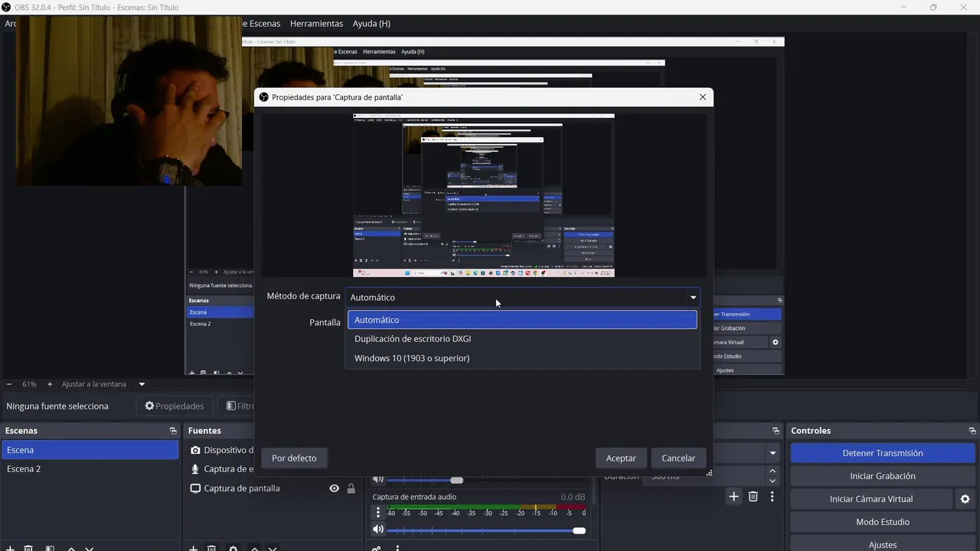Toggle the lock icon of Captura de pantalla

351,488
